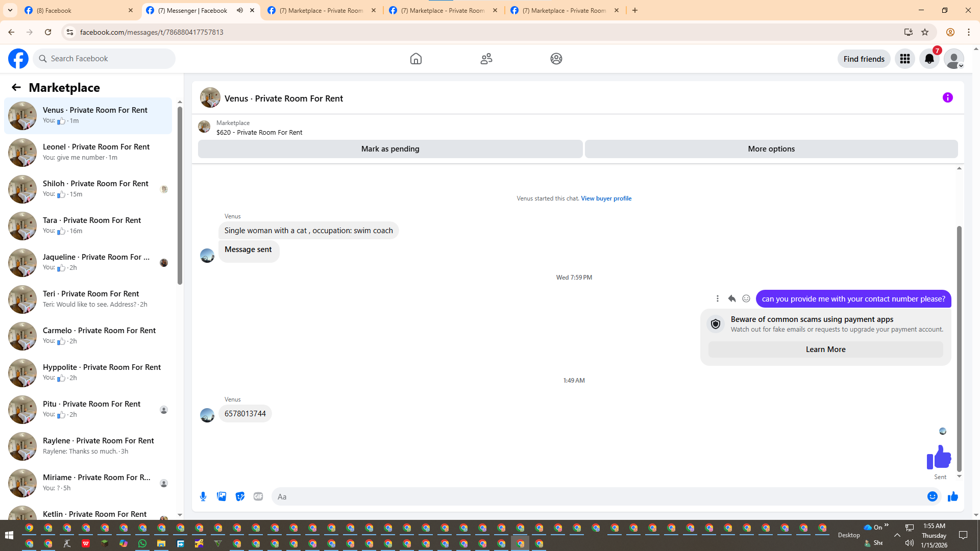The width and height of the screenshot is (980, 551).
Task: Mark the listing as pending
Action: (390, 149)
